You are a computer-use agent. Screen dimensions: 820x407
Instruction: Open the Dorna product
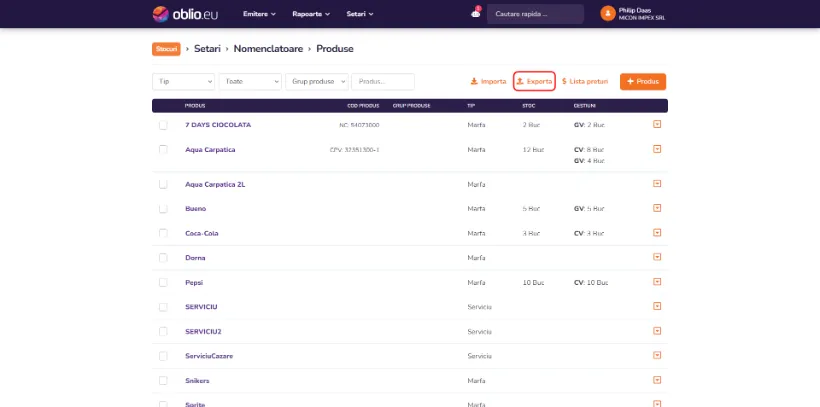tap(195, 258)
